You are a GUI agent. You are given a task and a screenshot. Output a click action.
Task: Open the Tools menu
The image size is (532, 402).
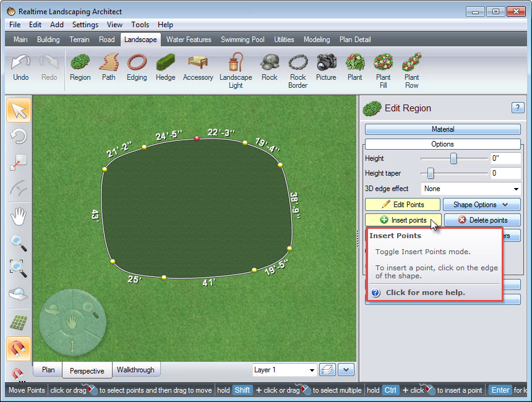140,25
